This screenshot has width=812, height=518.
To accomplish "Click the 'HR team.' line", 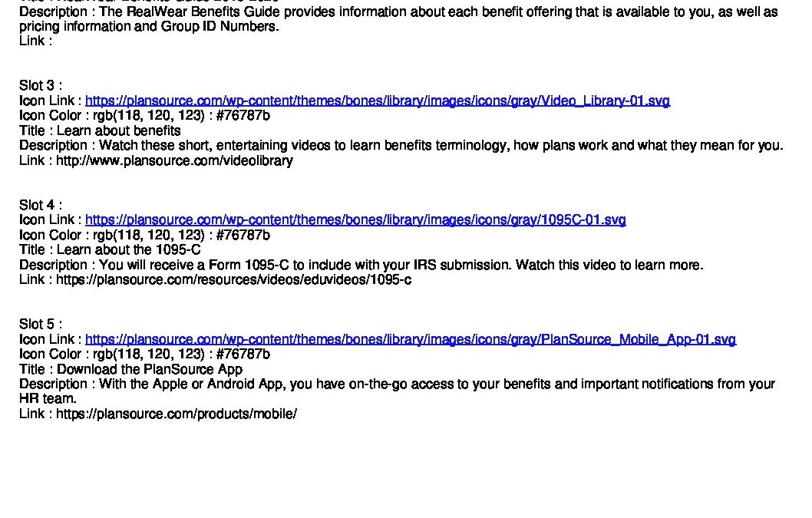I will [x=48, y=399].
